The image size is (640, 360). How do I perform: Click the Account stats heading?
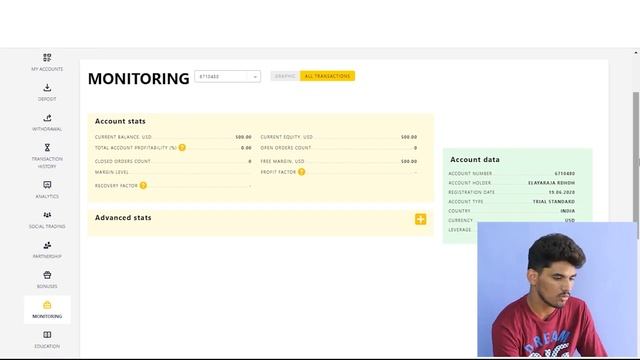(x=120, y=121)
